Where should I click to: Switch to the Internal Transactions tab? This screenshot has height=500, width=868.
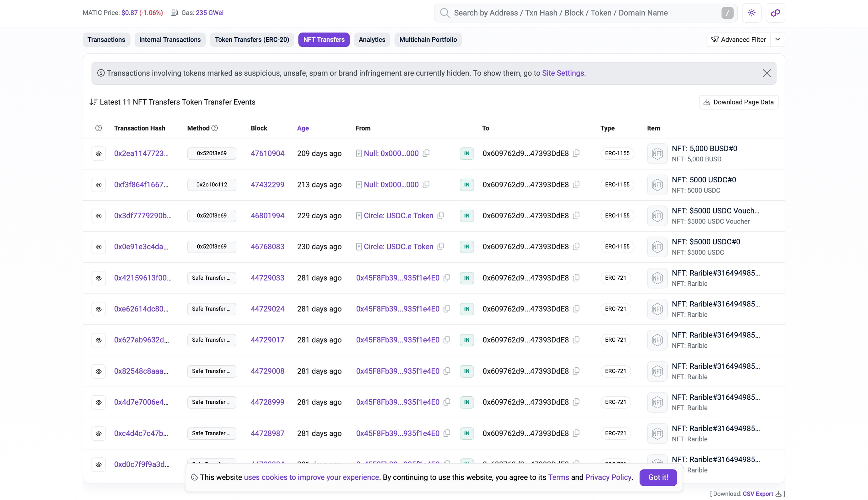pos(170,40)
